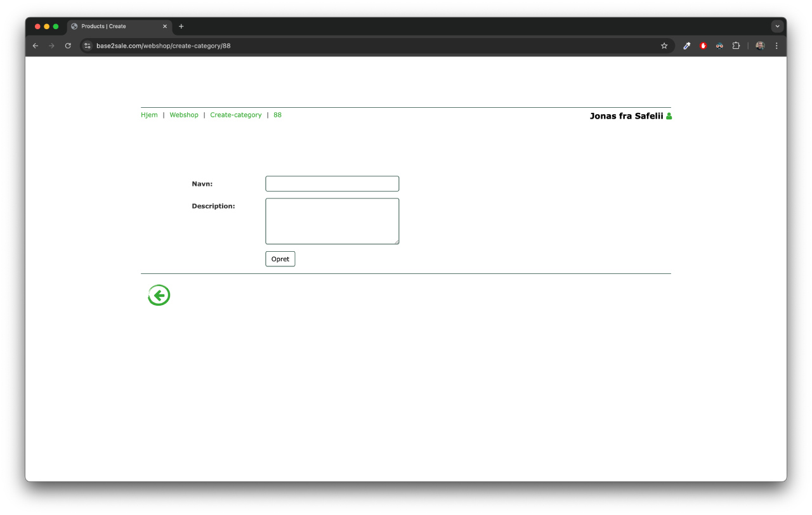Image resolution: width=812 pixels, height=515 pixels.
Task: Select the Products | Create tab
Action: (x=114, y=27)
